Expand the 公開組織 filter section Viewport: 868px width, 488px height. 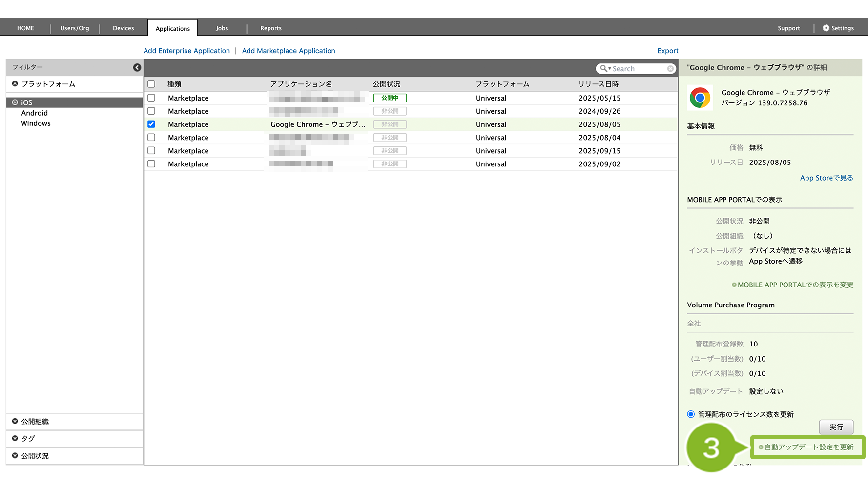pos(15,421)
